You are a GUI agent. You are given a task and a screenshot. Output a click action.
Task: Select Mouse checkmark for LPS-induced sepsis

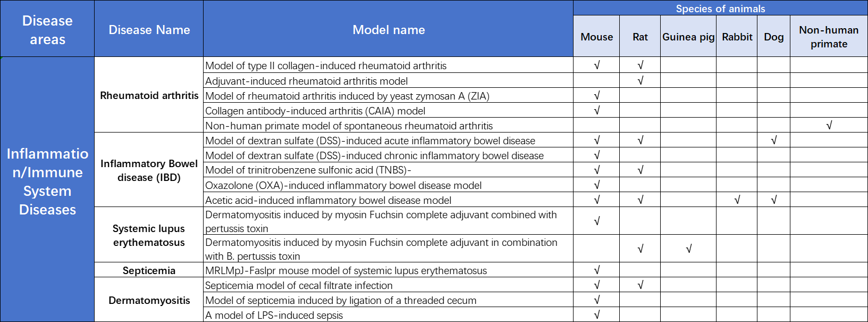tap(596, 315)
